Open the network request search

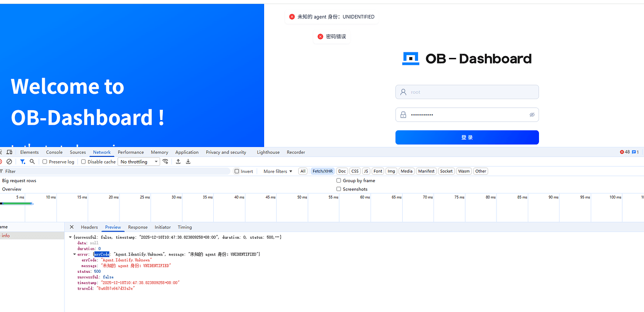tap(32, 161)
